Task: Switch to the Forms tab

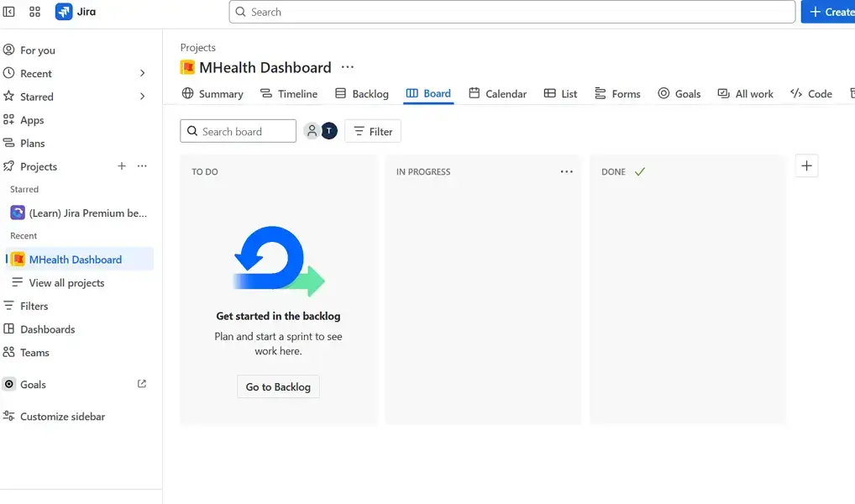Action: click(x=617, y=94)
